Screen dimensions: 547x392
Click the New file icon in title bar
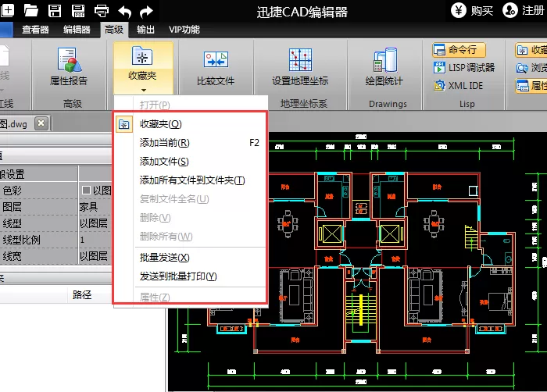click(x=7, y=10)
